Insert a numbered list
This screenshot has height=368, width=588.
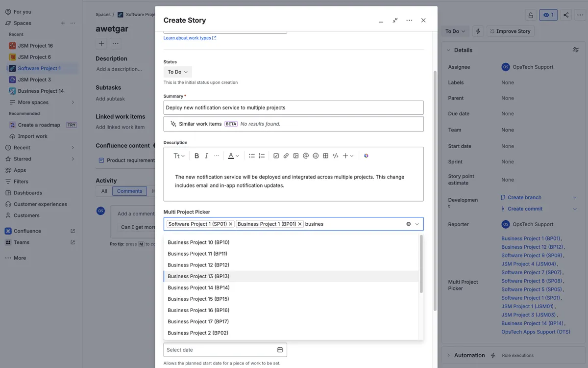coord(262,156)
